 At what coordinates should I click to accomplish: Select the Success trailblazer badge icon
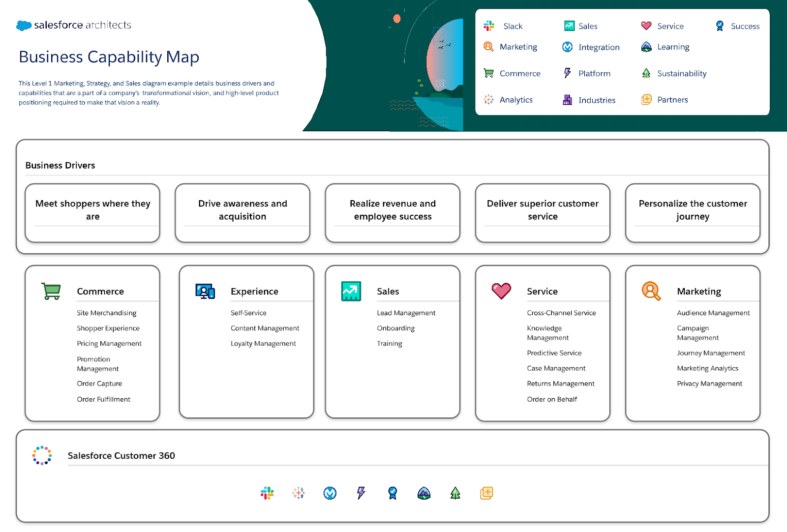(x=720, y=25)
